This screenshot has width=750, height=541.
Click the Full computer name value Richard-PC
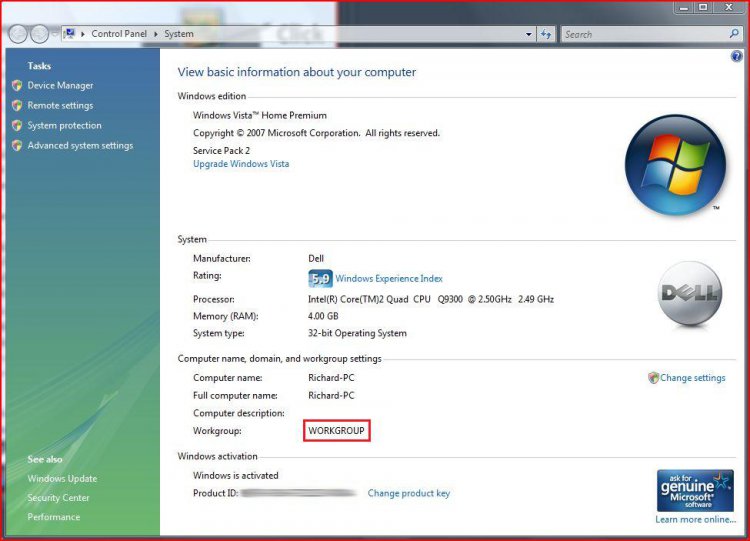click(331, 396)
